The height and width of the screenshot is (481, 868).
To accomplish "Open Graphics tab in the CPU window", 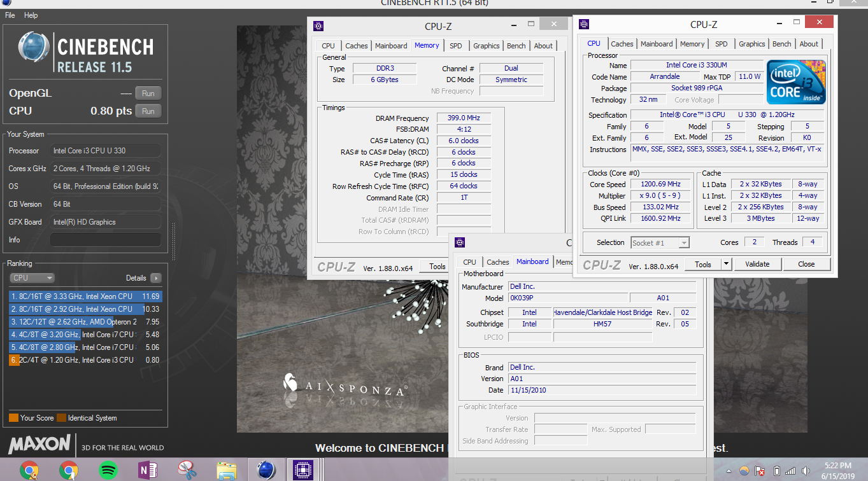I will point(752,44).
